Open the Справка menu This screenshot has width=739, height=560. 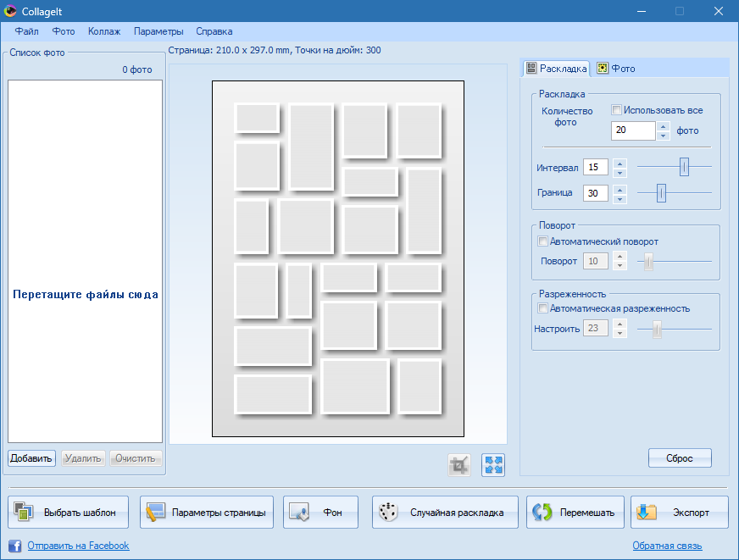point(214,31)
